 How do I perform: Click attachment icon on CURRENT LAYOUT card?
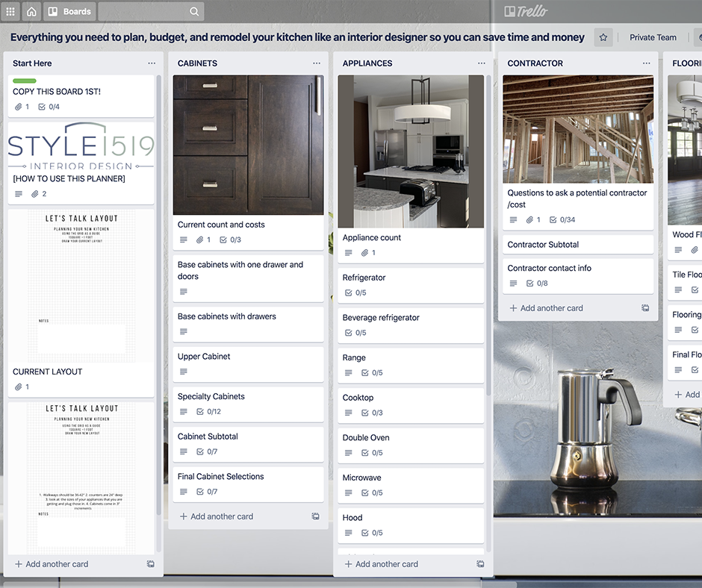(x=19, y=387)
